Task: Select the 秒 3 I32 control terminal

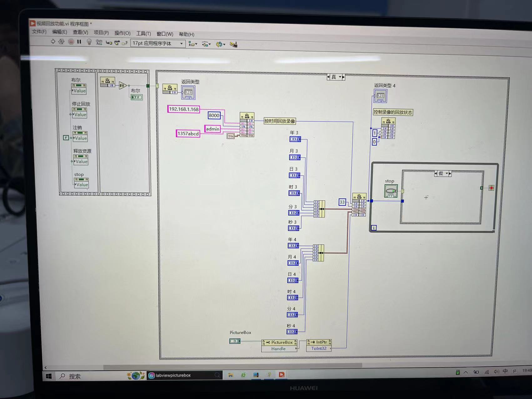Action: coord(294,228)
